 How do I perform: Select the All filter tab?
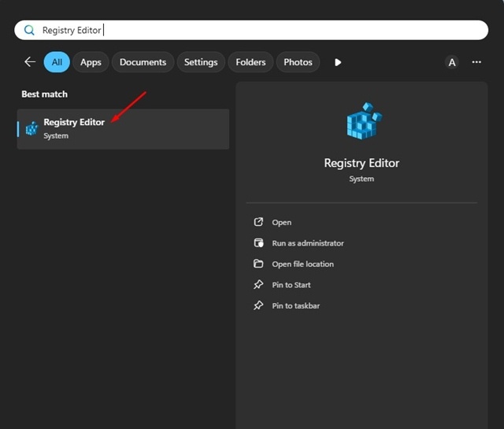point(57,62)
